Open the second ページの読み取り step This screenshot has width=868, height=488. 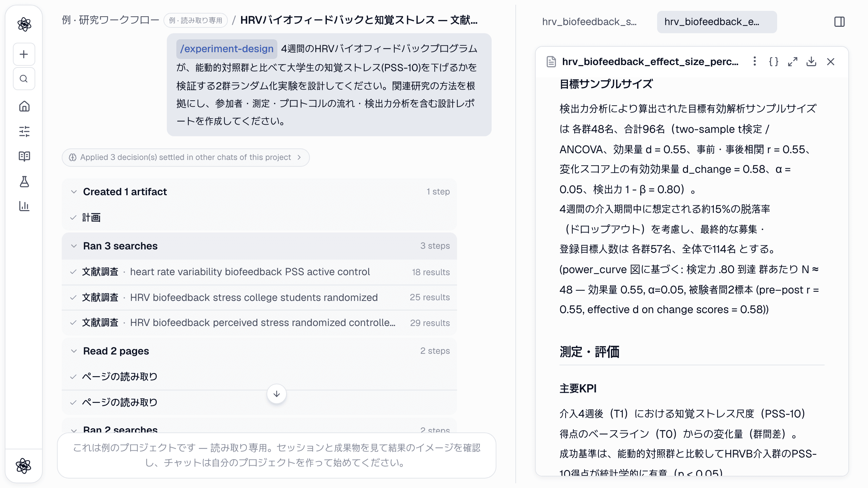pos(259,403)
